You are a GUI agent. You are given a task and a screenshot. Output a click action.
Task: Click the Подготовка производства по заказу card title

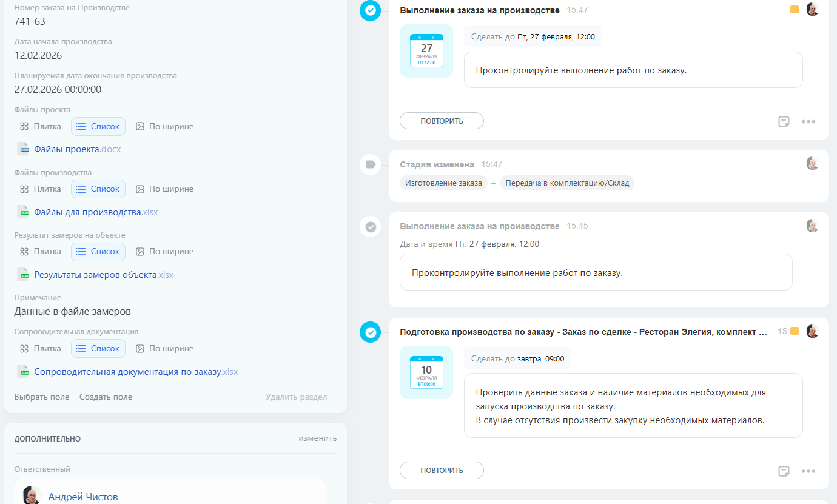coord(583,332)
